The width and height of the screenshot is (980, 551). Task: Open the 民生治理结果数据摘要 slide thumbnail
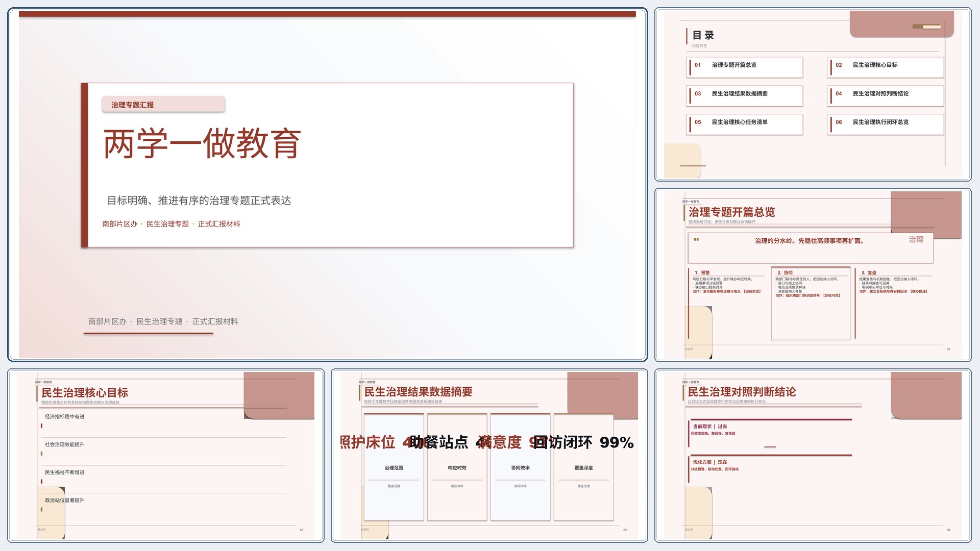[489, 456]
